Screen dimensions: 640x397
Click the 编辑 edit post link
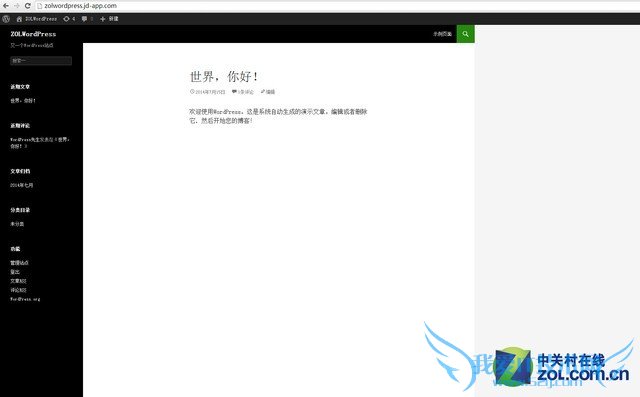(x=268, y=92)
